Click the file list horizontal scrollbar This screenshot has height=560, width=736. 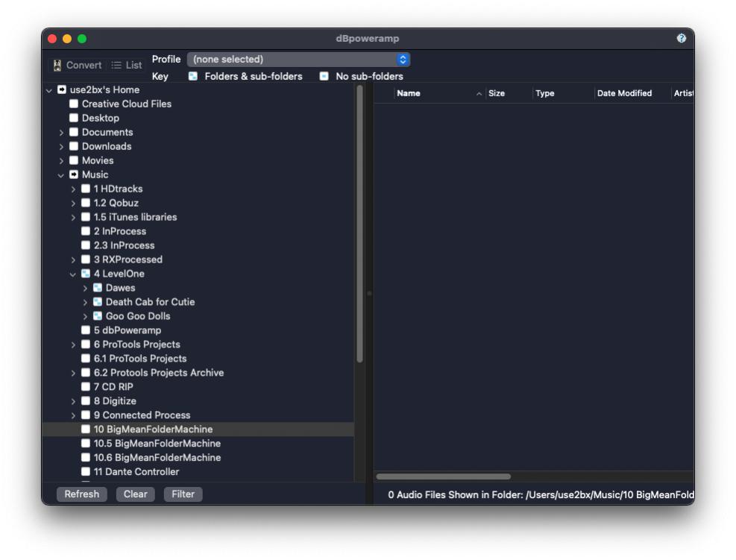(444, 476)
